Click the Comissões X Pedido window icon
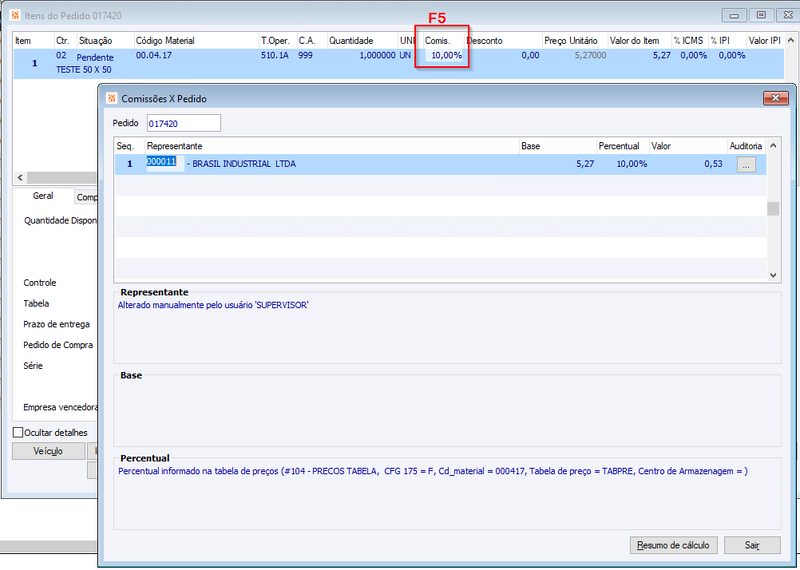The width and height of the screenshot is (800, 570). [112, 98]
